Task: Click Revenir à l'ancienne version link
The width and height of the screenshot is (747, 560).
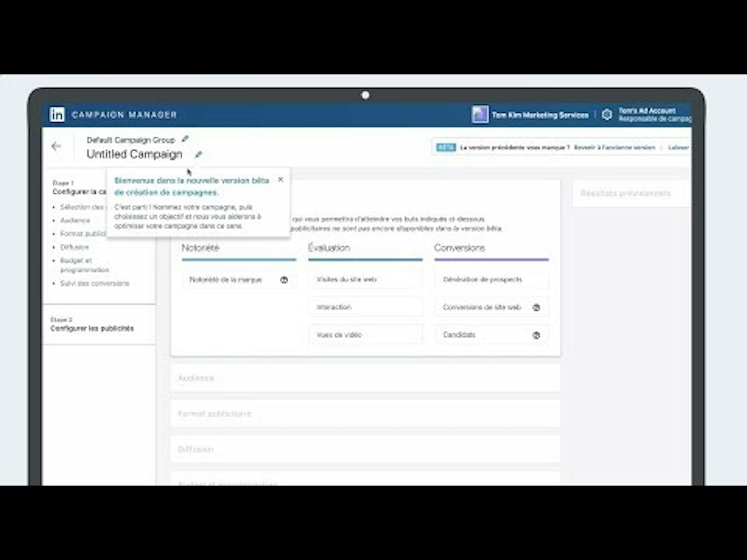Action: pos(614,148)
